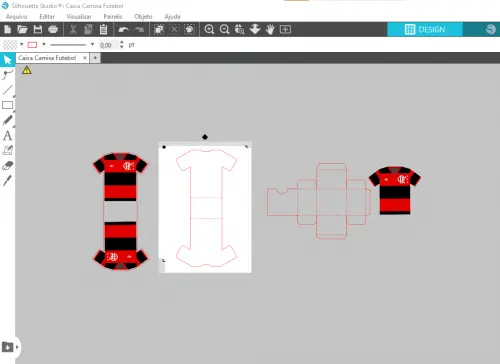Decrease line thickness with down arrow
The image size is (500, 364).
click(x=122, y=47)
